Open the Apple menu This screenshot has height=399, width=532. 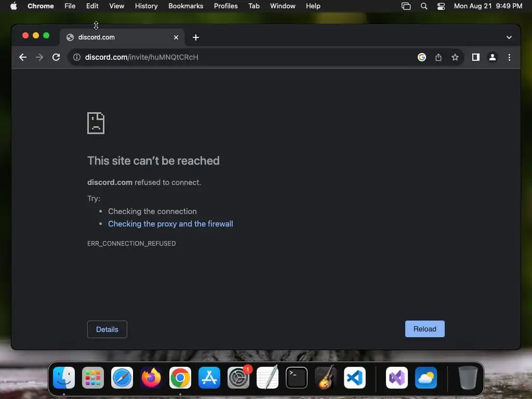coord(14,6)
